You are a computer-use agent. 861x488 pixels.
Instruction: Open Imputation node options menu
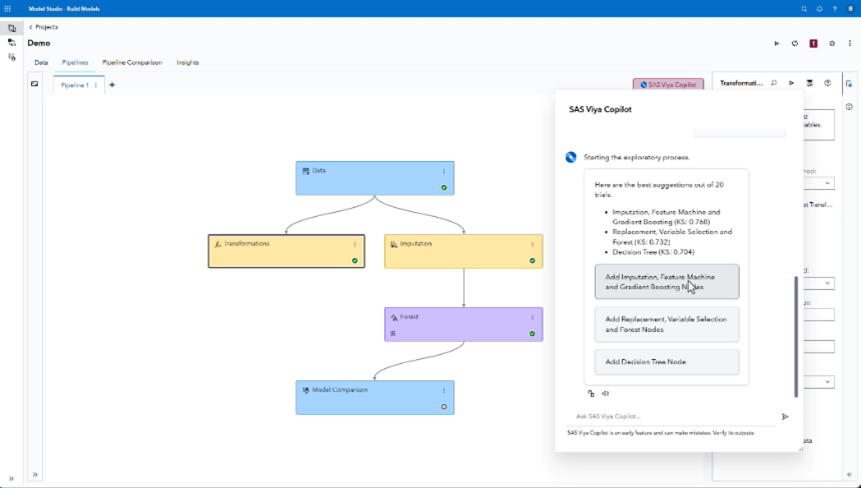532,244
